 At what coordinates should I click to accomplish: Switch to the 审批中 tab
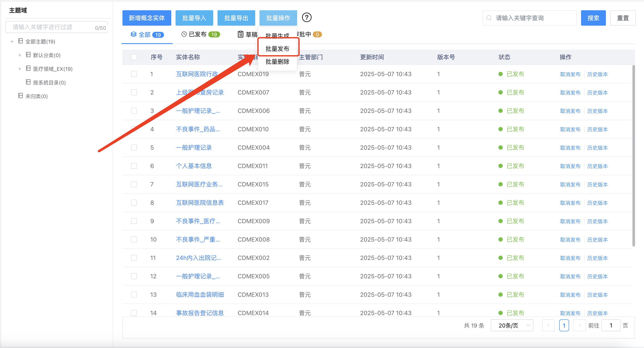[x=306, y=34]
